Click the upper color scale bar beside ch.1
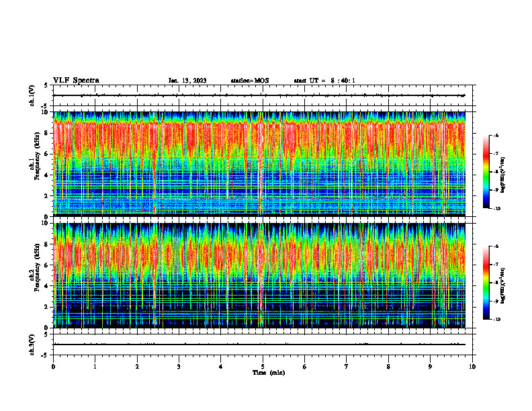 [x=486, y=172]
